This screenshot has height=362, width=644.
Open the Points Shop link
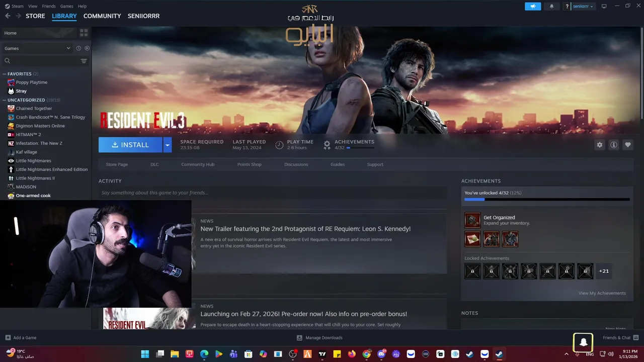pos(250,164)
